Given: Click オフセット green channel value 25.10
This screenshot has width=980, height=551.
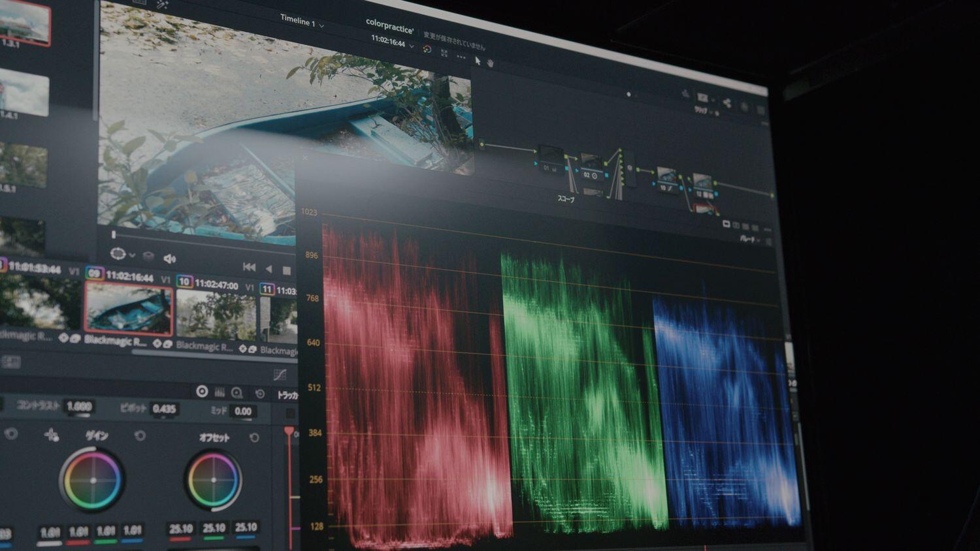Looking at the screenshot, I should tap(214, 528).
